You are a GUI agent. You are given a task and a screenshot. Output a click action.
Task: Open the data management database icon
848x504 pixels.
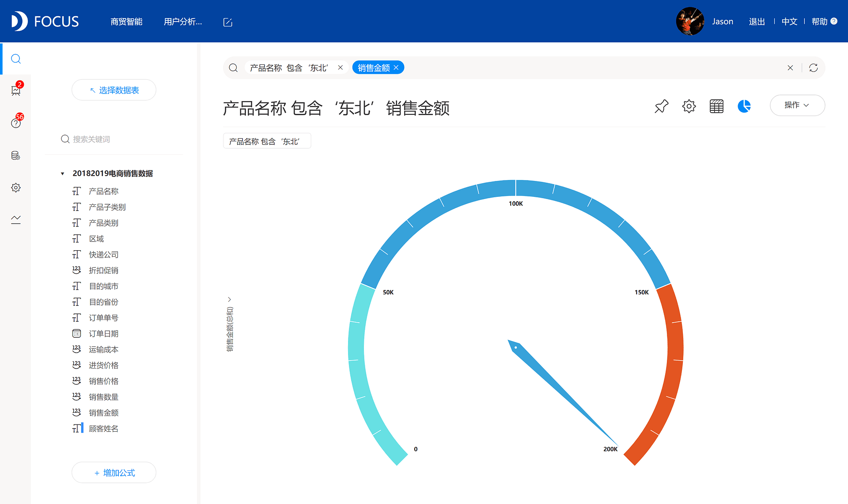(x=16, y=155)
